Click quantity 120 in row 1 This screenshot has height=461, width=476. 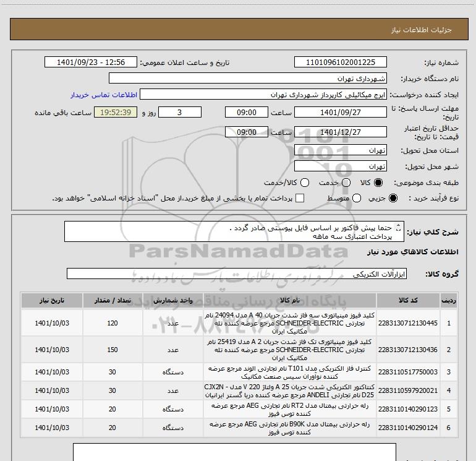pos(113,323)
